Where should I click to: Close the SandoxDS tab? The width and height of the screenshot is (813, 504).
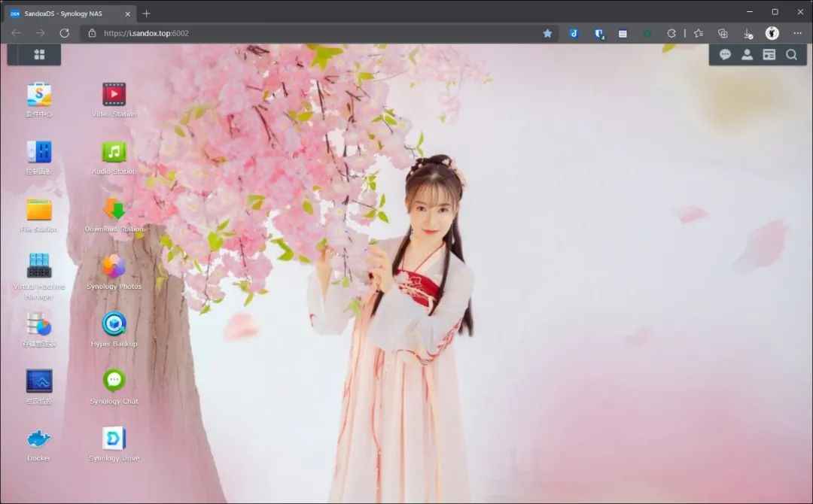click(x=127, y=14)
